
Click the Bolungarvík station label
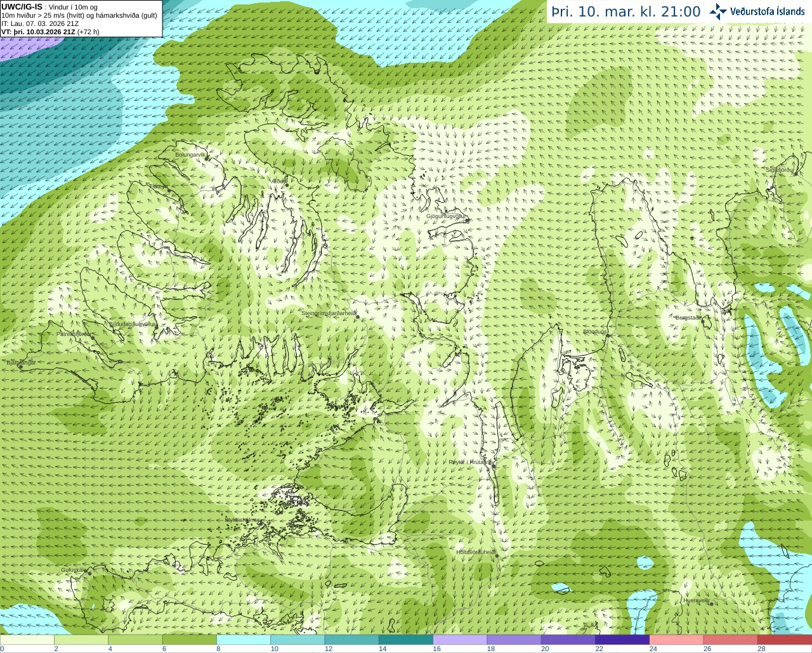[x=190, y=154]
